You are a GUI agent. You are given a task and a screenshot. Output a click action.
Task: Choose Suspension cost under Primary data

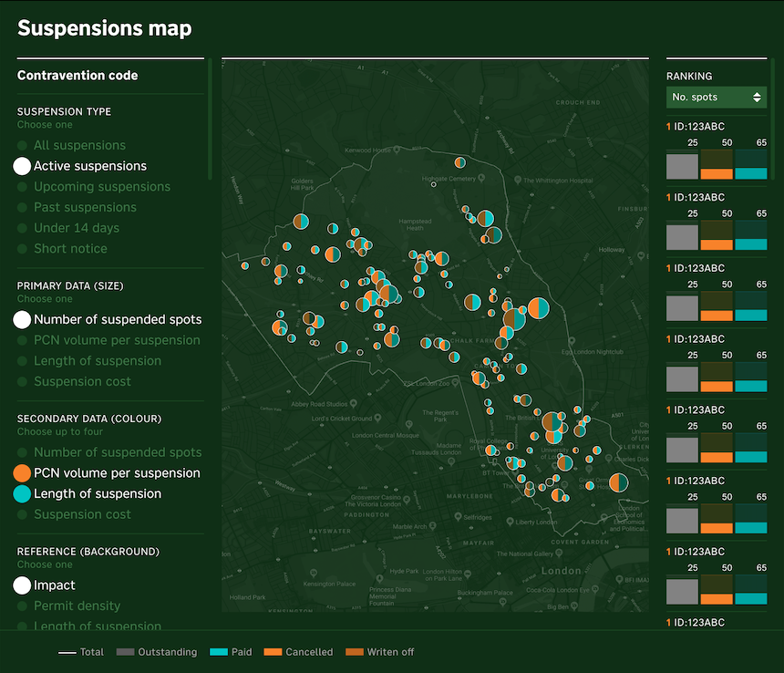pyautogui.click(x=75, y=381)
